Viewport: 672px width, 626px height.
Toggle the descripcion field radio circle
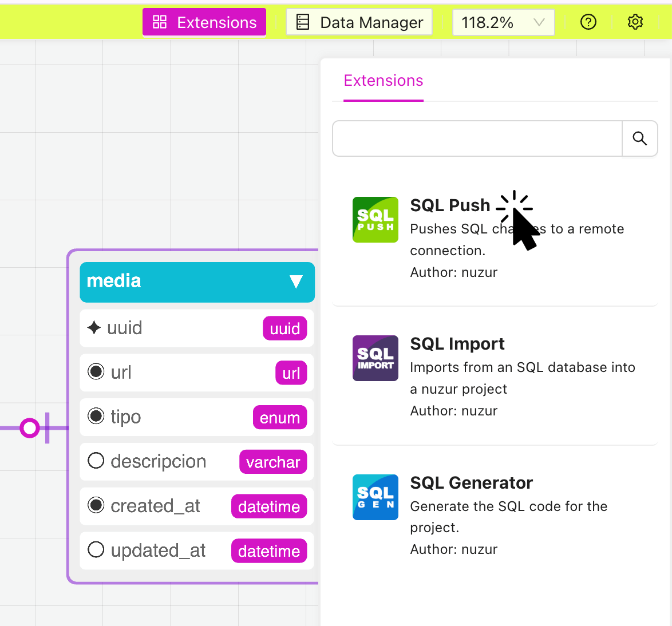[x=96, y=461]
